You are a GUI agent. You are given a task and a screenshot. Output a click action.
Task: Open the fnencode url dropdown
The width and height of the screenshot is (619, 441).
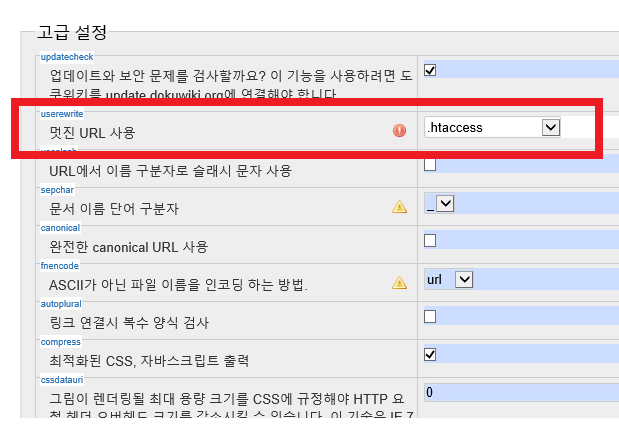[448, 280]
